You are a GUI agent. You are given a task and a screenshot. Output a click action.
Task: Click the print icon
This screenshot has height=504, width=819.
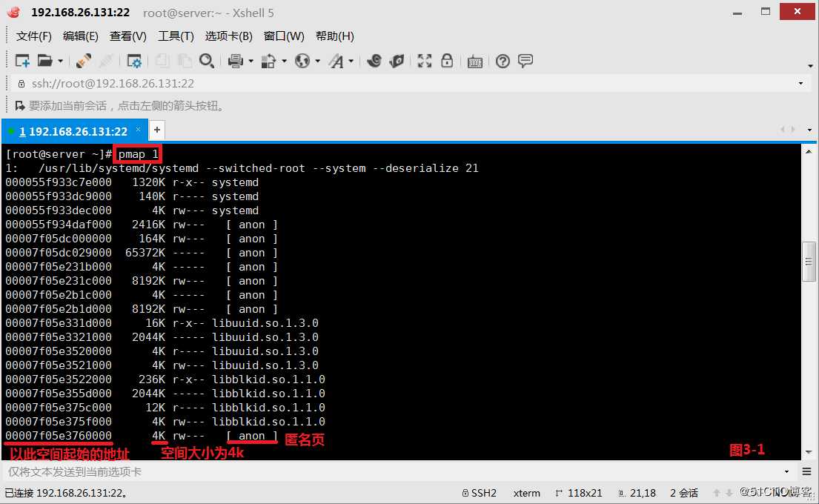click(236, 61)
